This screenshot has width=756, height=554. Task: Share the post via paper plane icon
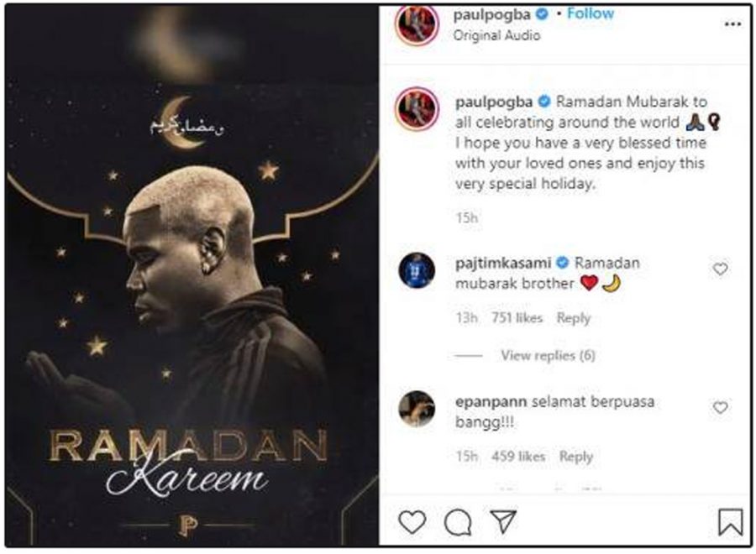(503, 521)
